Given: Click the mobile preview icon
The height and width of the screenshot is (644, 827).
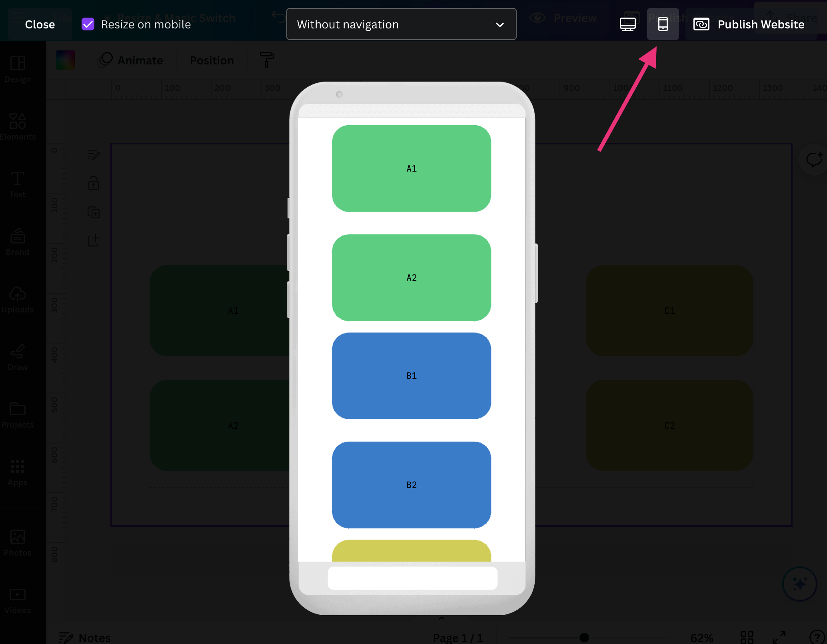Looking at the screenshot, I should pos(662,24).
